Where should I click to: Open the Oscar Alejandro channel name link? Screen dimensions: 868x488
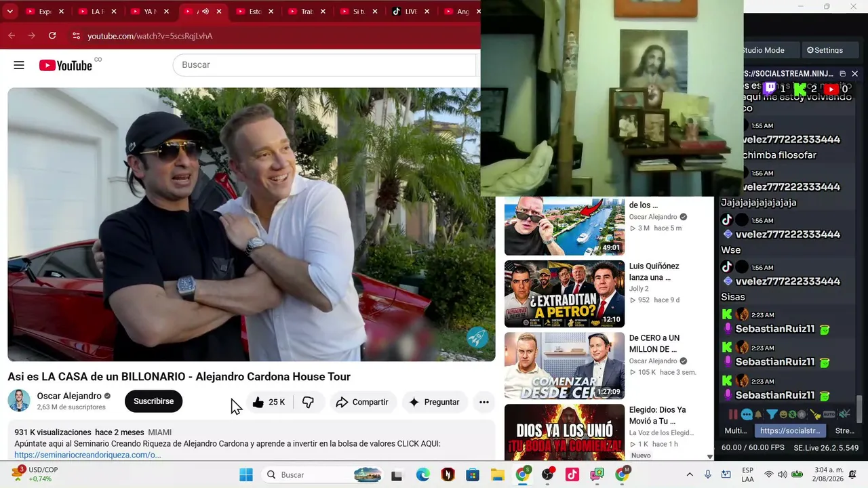(x=69, y=396)
